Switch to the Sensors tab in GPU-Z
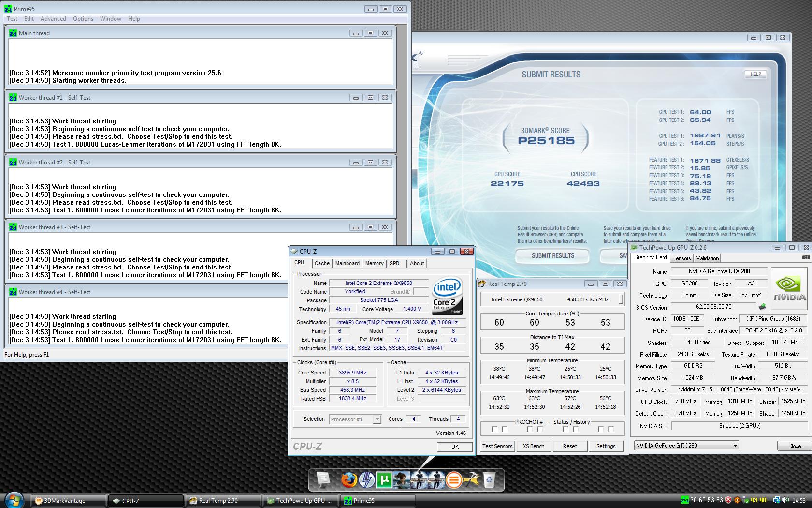This screenshot has height=508, width=812. click(x=681, y=258)
